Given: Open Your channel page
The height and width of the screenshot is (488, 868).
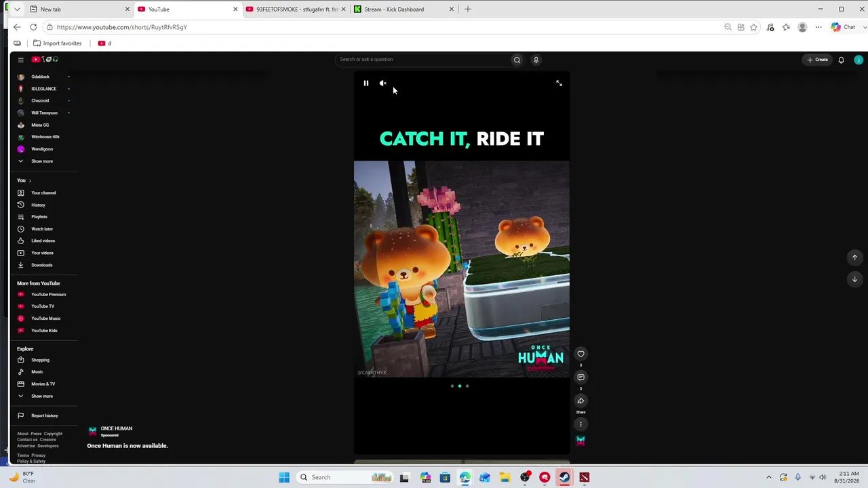Looking at the screenshot, I should pyautogui.click(x=44, y=192).
